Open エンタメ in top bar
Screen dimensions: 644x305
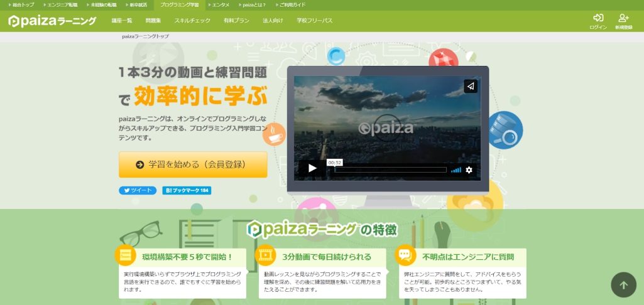click(x=219, y=5)
